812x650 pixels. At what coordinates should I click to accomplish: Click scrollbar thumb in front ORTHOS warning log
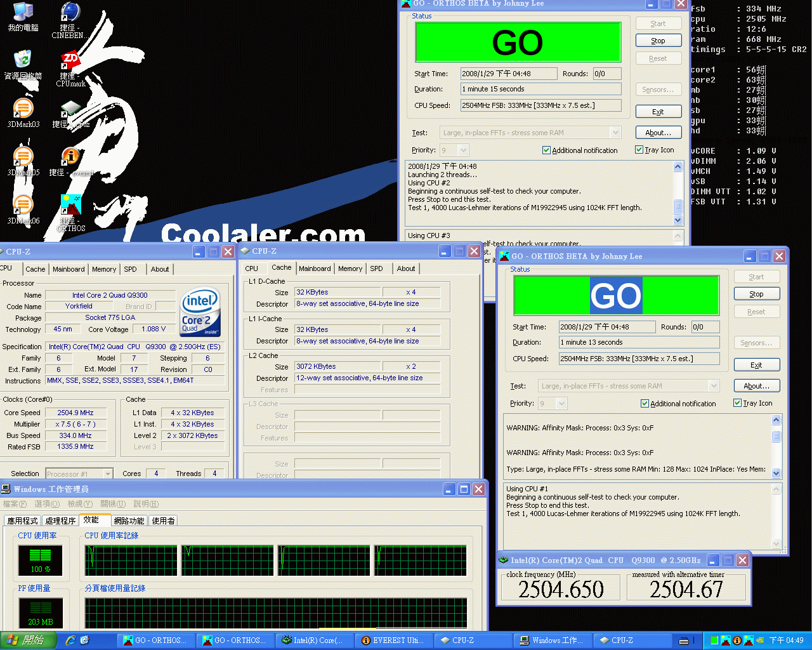(776, 437)
